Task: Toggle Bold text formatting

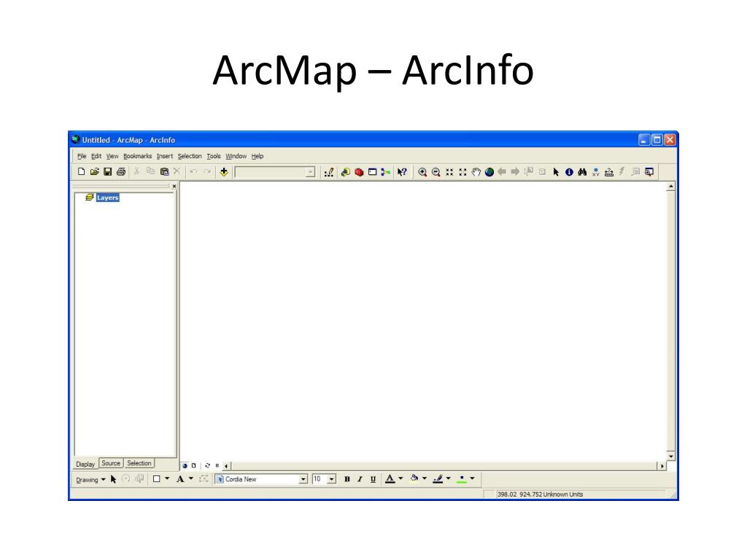Action: 347,479
